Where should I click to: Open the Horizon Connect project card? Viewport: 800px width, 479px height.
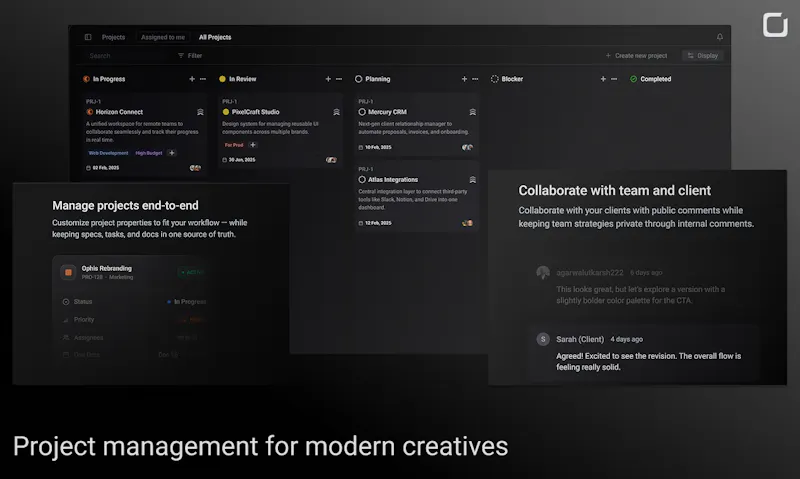tap(144, 135)
